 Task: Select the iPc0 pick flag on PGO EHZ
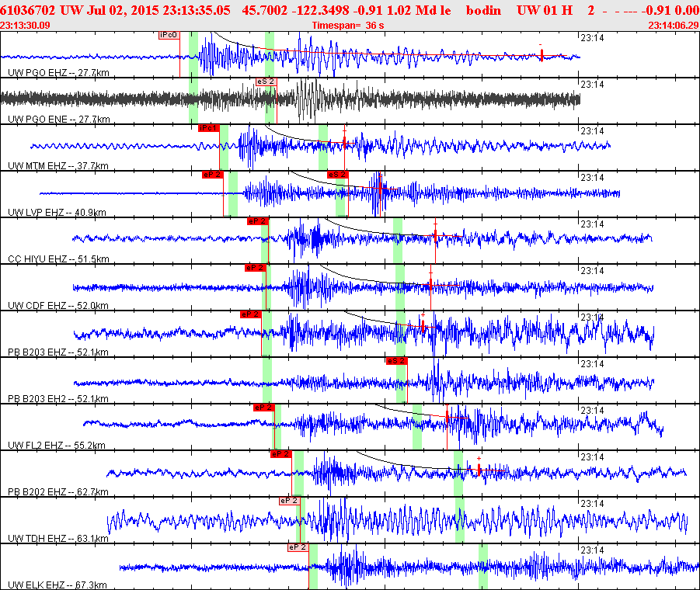click(x=169, y=35)
